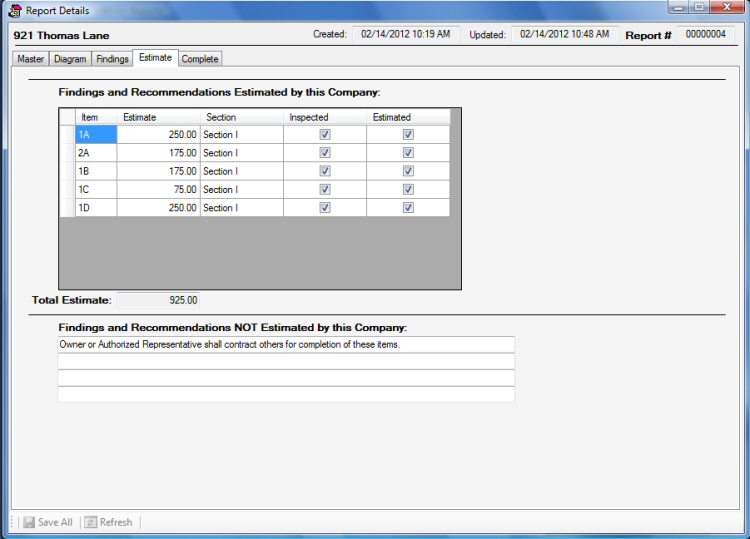
Task: Click the Estimated column header
Action: click(x=408, y=117)
